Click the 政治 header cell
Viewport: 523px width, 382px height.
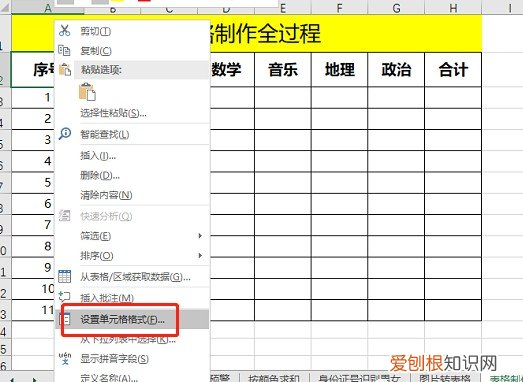click(396, 69)
